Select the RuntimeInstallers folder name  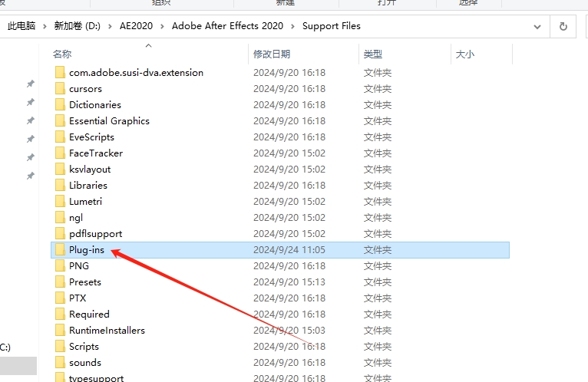pos(107,331)
